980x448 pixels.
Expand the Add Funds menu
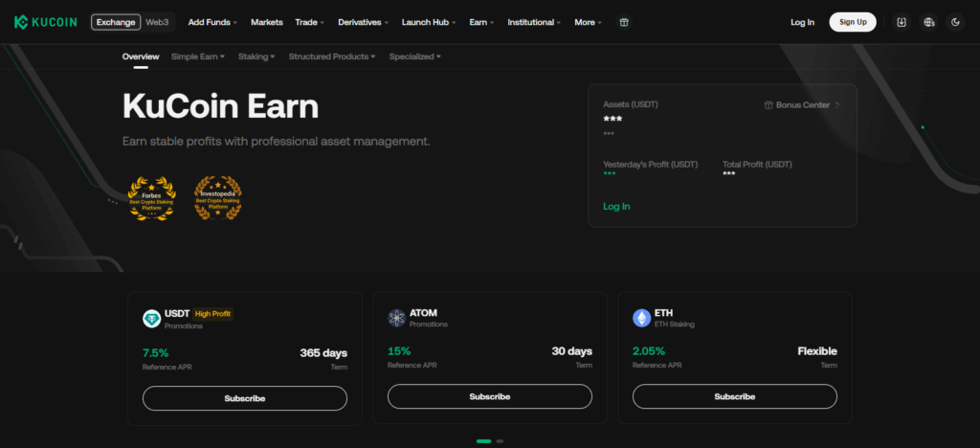point(212,22)
